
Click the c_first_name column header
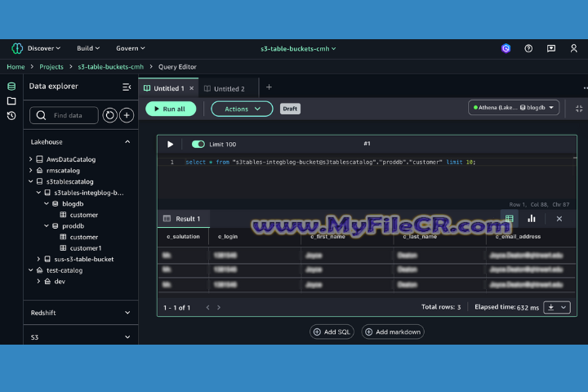[327, 237]
